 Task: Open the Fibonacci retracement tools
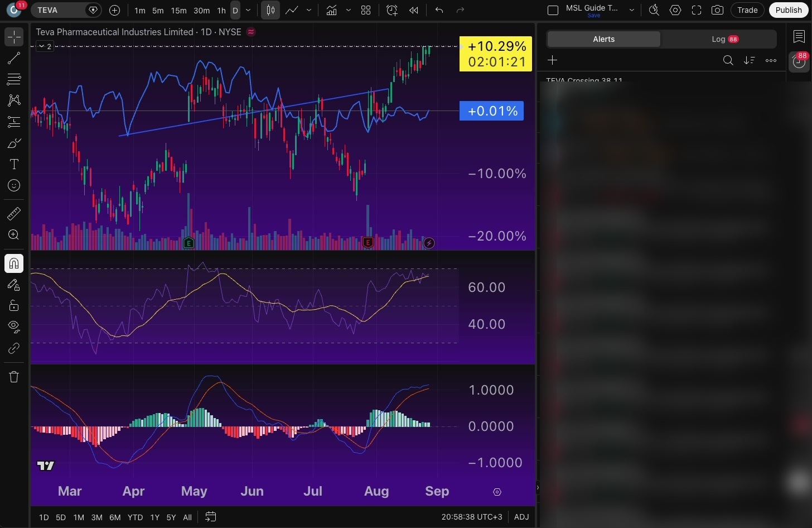pos(14,79)
